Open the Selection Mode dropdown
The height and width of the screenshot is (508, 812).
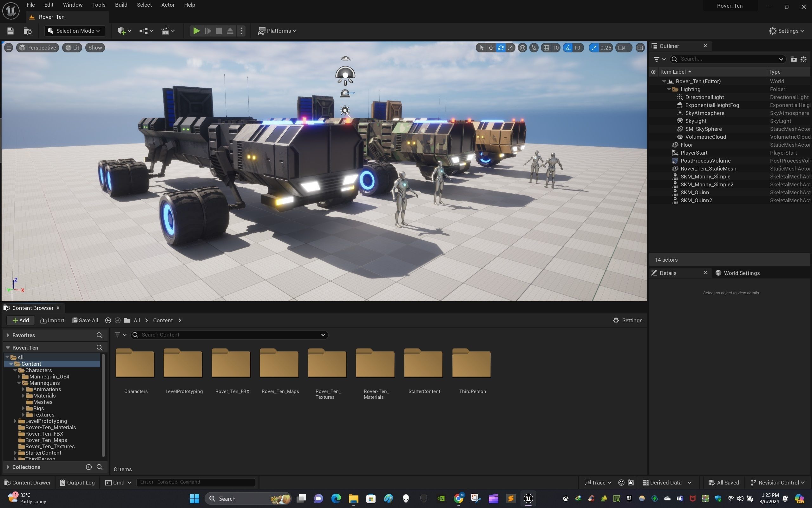tap(75, 31)
